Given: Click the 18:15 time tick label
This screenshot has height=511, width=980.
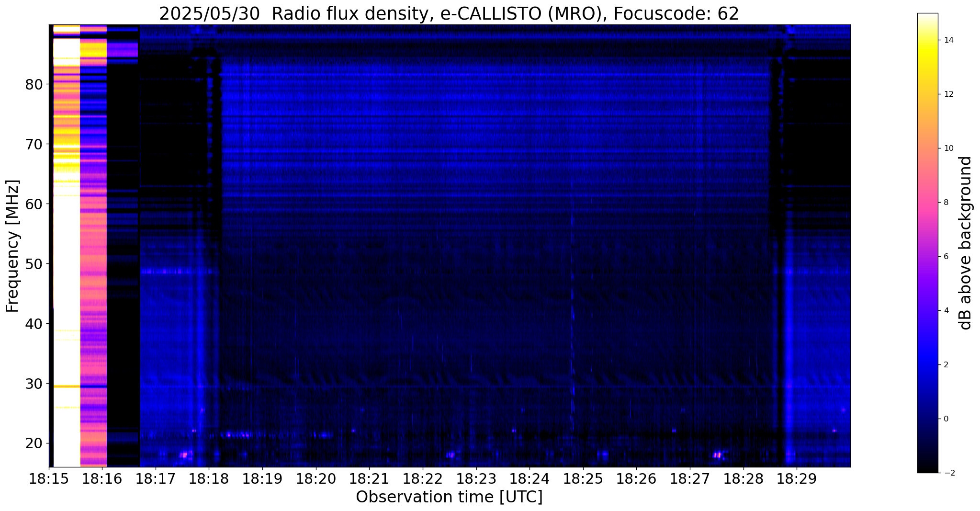Looking at the screenshot, I should (x=49, y=479).
